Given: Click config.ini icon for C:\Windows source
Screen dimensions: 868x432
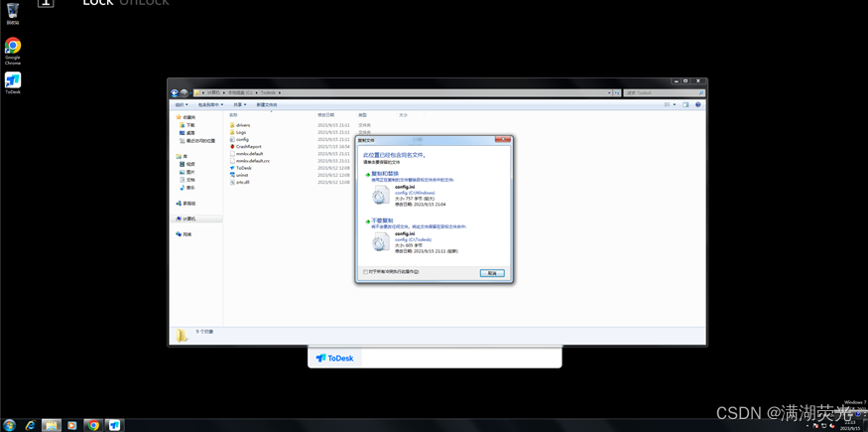Looking at the screenshot, I should [381, 196].
